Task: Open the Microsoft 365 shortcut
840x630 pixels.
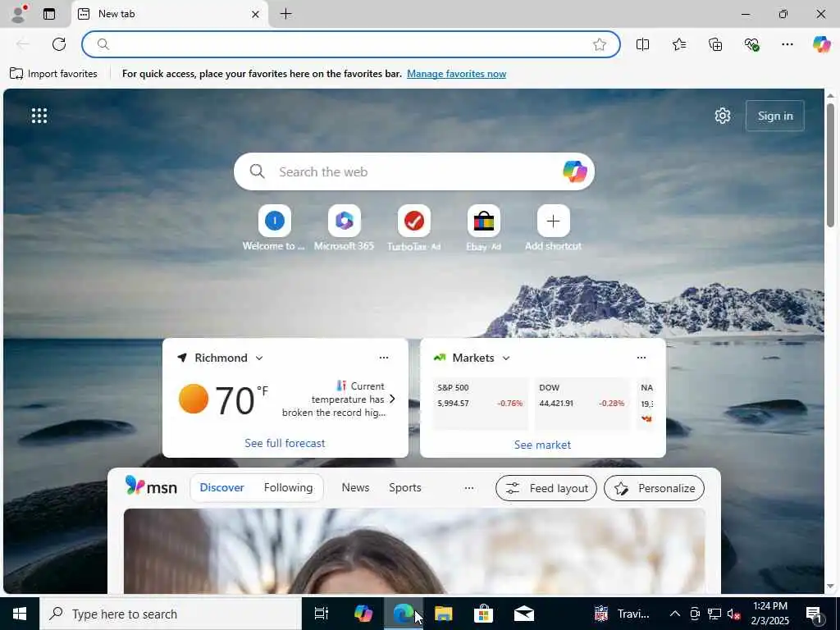Action: [x=344, y=228]
